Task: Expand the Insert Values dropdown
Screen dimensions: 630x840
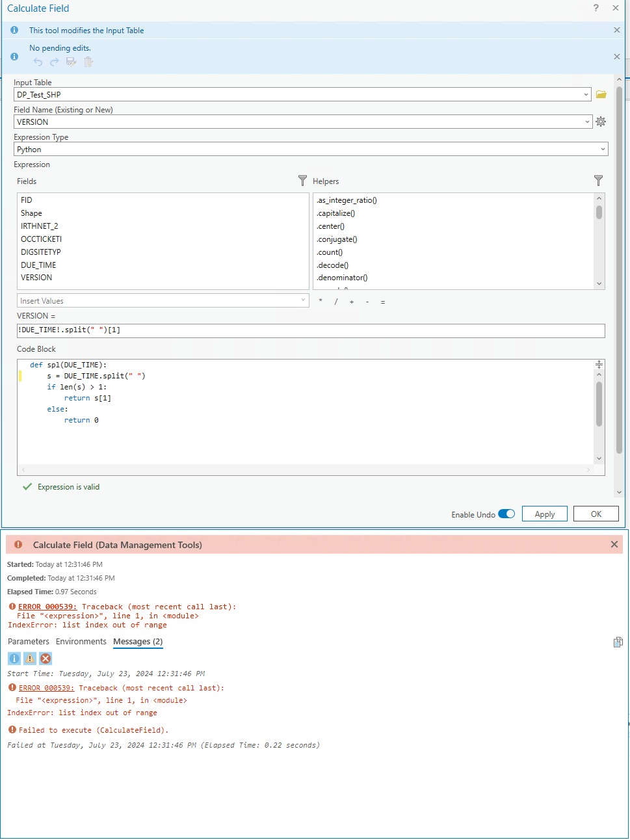Action: [303, 301]
